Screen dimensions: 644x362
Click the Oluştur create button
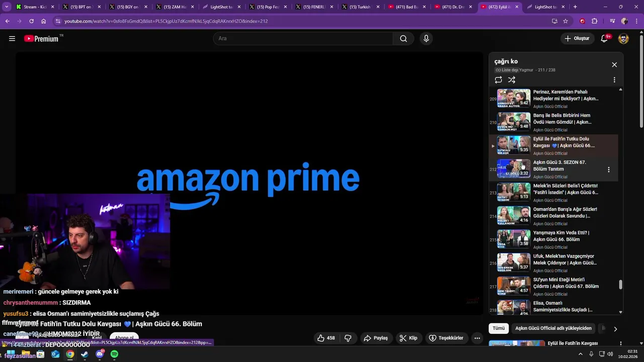click(x=577, y=39)
